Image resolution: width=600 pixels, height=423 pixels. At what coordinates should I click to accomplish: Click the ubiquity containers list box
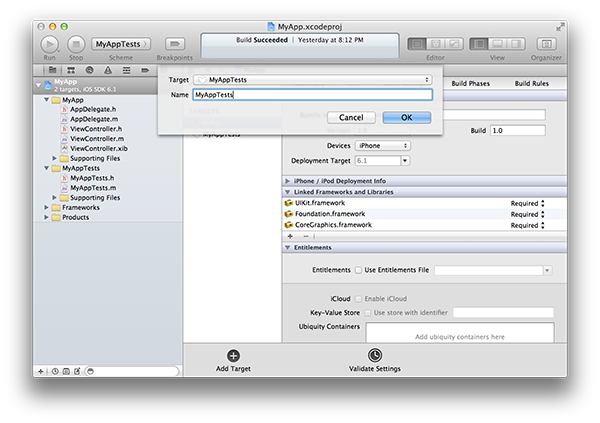click(460, 333)
